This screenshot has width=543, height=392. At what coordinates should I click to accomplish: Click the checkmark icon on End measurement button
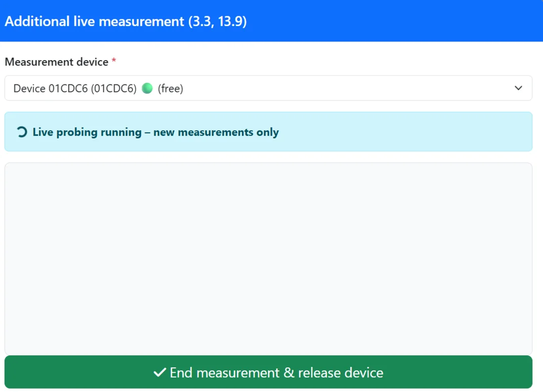pyautogui.click(x=159, y=372)
